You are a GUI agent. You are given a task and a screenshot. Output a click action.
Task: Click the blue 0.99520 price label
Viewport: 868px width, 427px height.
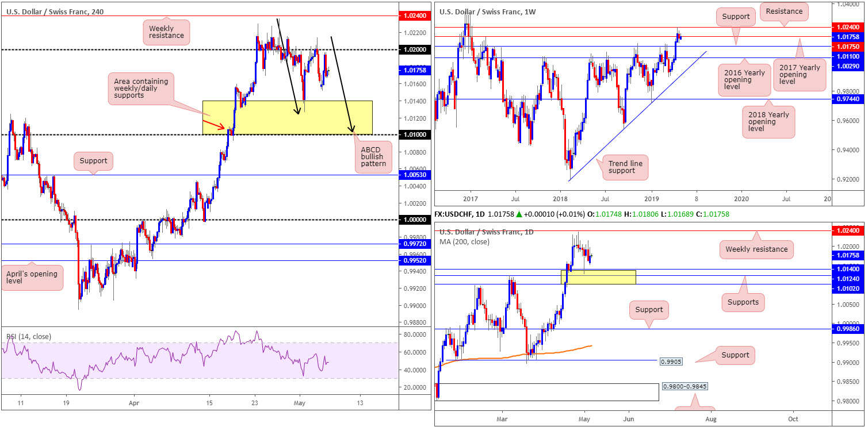click(x=414, y=261)
